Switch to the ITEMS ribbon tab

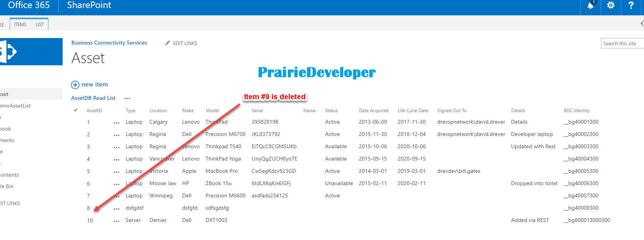tap(20, 24)
